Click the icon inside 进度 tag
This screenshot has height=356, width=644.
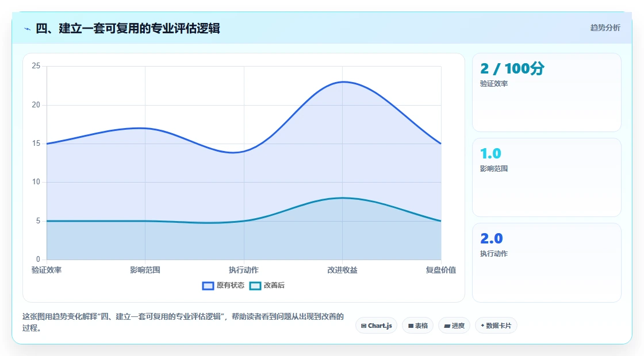(x=447, y=326)
